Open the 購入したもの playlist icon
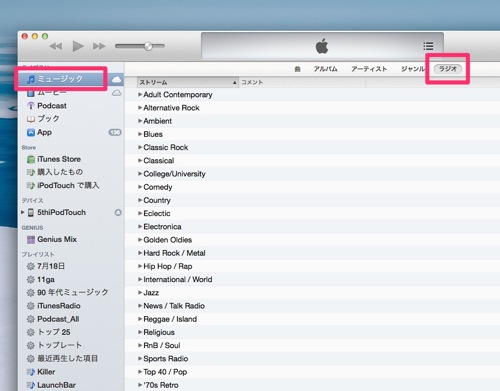 click(31, 172)
